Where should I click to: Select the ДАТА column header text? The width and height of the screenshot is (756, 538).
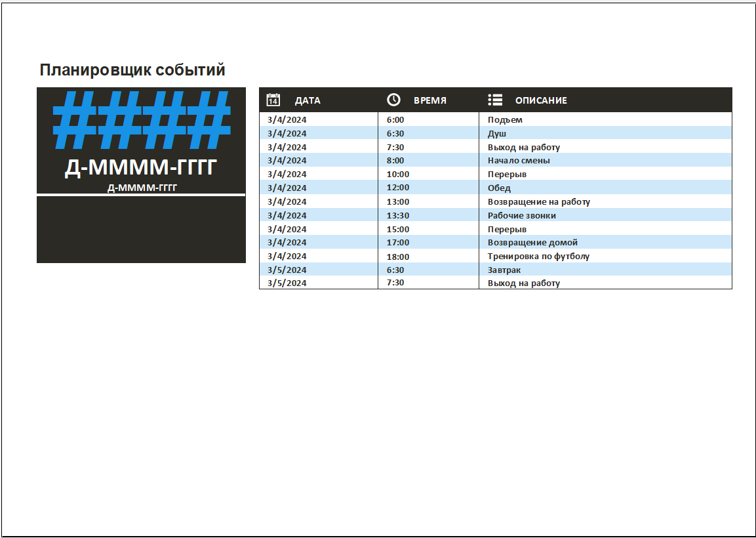coord(308,100)
